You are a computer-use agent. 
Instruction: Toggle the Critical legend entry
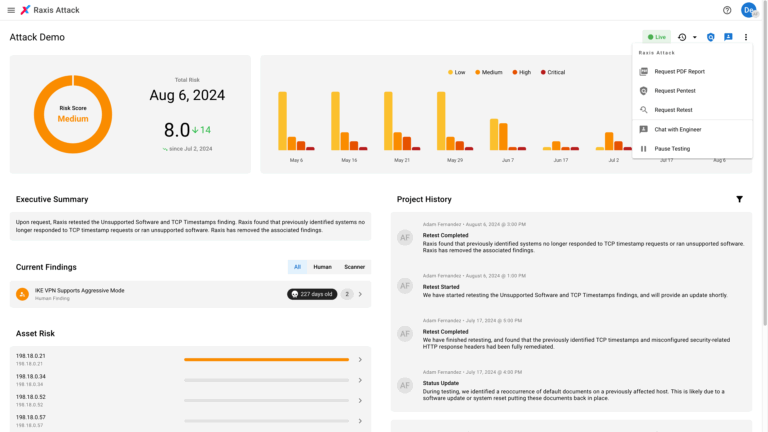(553, 72)
